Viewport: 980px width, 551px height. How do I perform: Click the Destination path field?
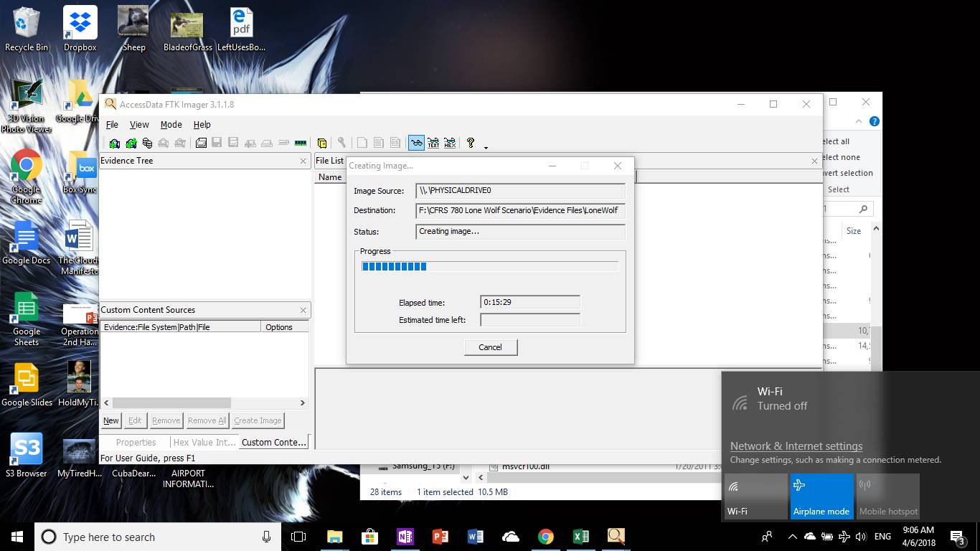tap(520, 211)
